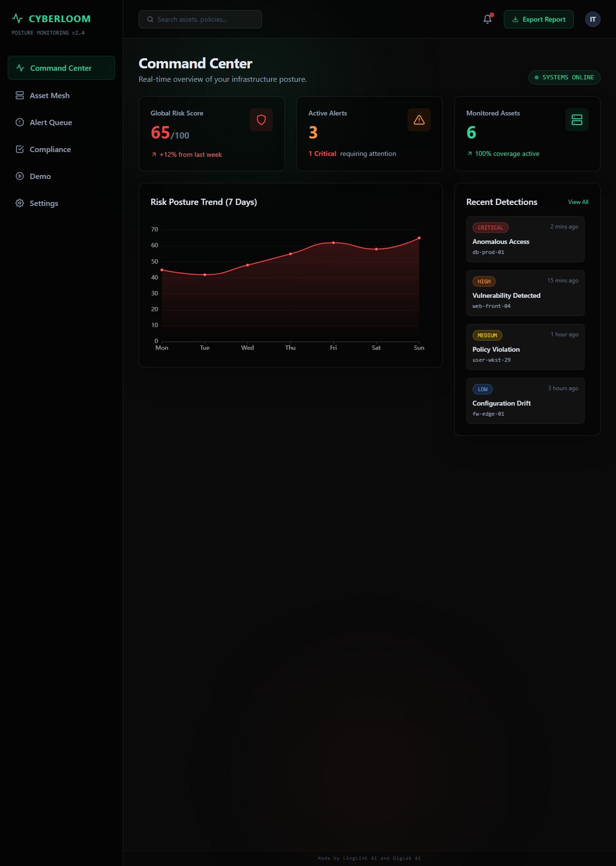Click the Export Report button

pos(539,19)
